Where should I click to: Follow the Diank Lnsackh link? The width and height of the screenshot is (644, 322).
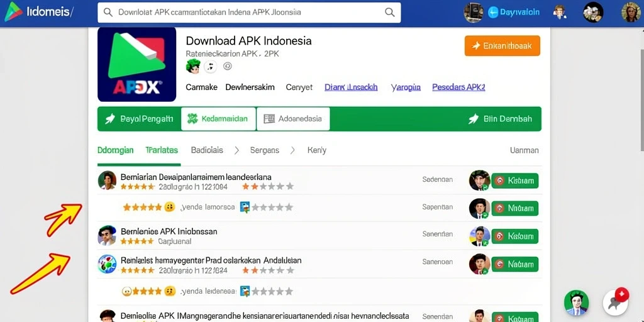tap(351, 87)
